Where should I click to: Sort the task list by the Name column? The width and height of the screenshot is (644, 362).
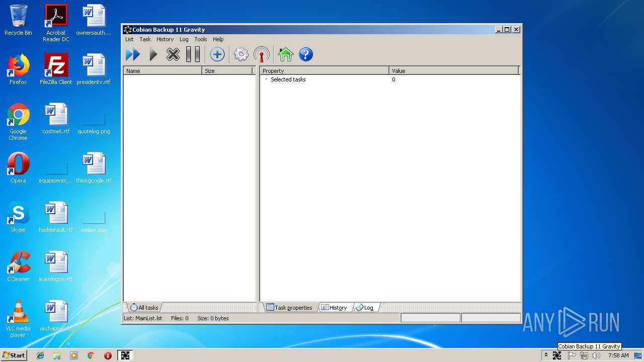(x=163, y=71)
